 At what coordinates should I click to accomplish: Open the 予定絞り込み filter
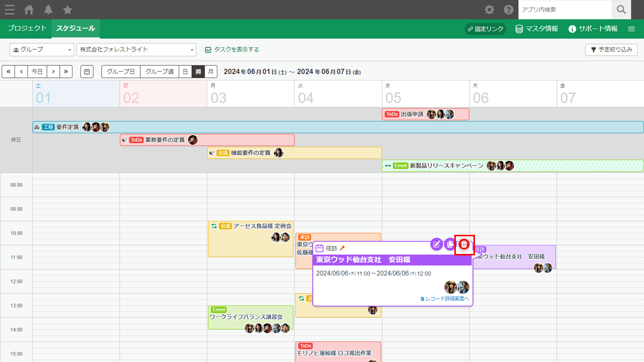tap(611, 50)
